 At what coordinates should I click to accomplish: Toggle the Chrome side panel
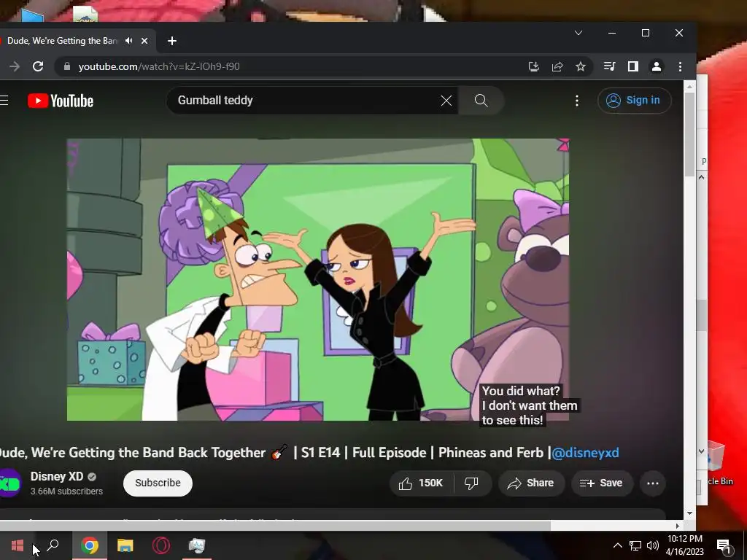coord(632,66)
